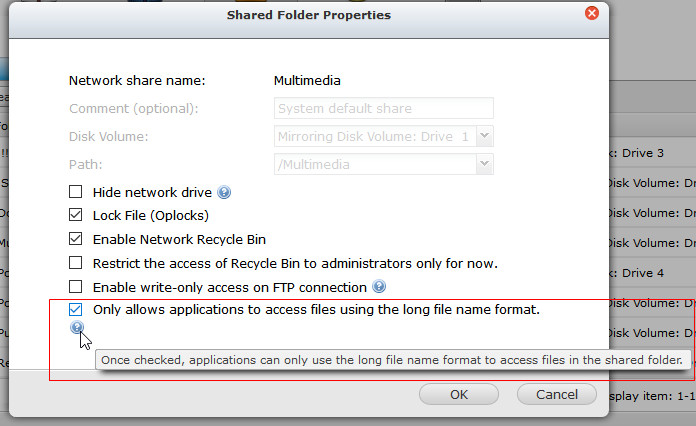Image resolution: width=696 pixels, height=426 pixels.
Task: Expand the Path dropdown list
Action: coord(484,164)
